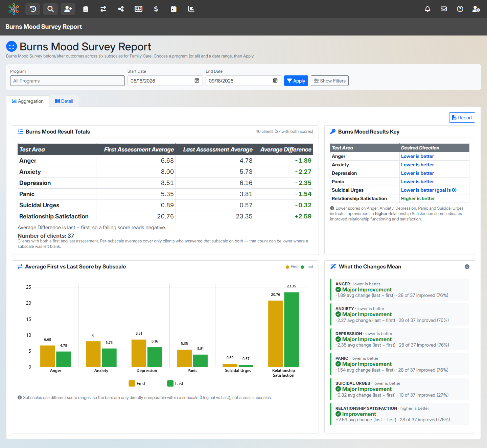The width and height of the screenshot is (487, 448).
Task: Expand the Show Filters panel
Action: (x=330, y=81)
